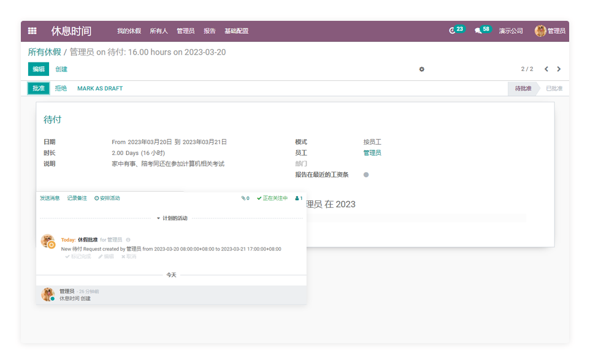Select the 已批准 status stage
Screen dimensions: 590x364
click(554, 88)
